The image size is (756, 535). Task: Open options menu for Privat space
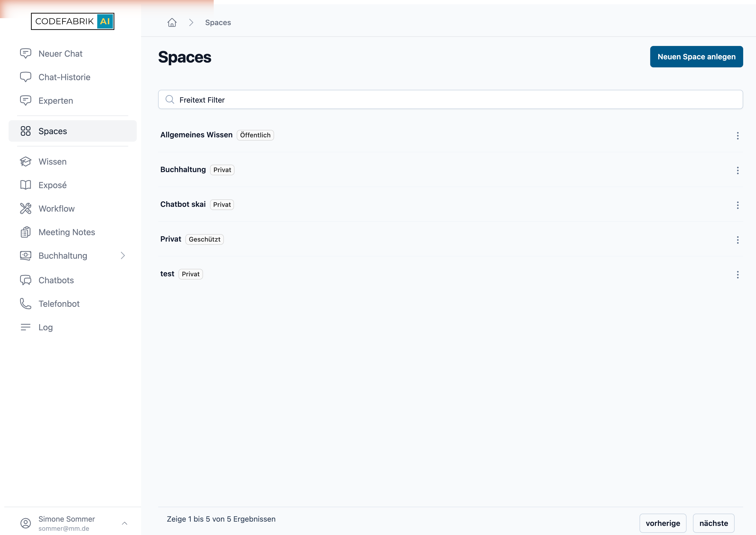738,240
